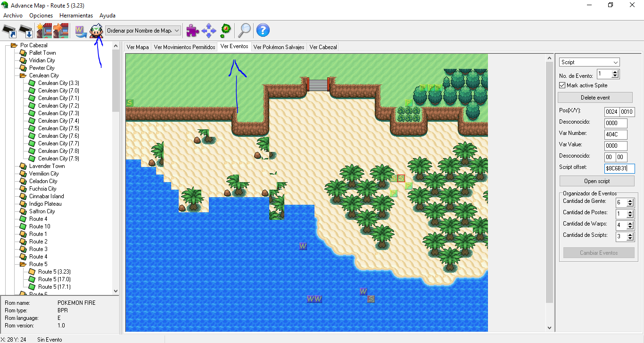This screenshot has height=343, width=644.
Task: Decrease the Cantidad de Scripts value
Action: tap(630, 239)
